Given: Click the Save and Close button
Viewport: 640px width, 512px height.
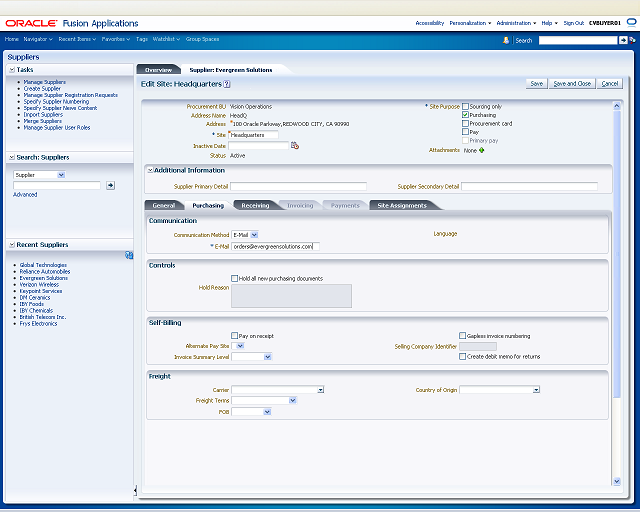Looking at the screenshot, I should (572, 83).
